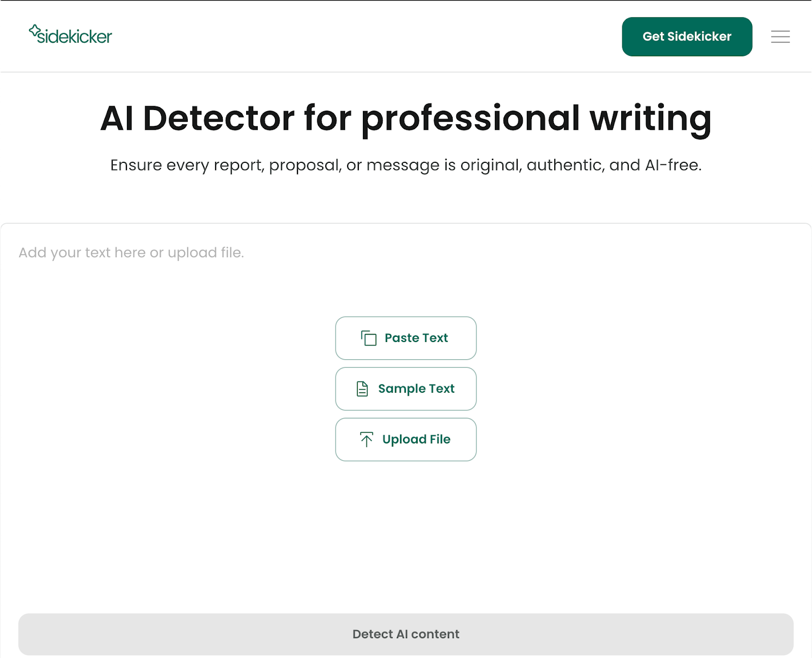Click the word 'professional' in the heading
This screenshot has width=812, height=658.
coord(470,118)
